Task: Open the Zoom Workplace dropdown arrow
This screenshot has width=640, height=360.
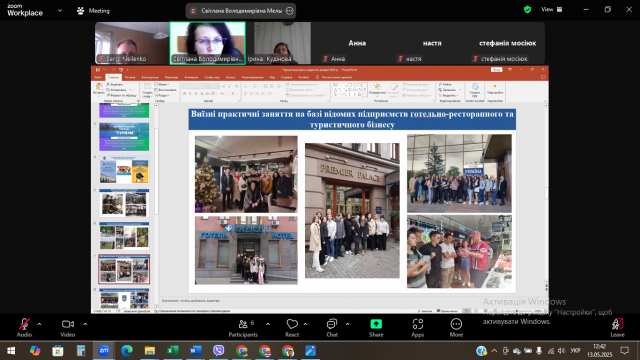Action: 60,11
